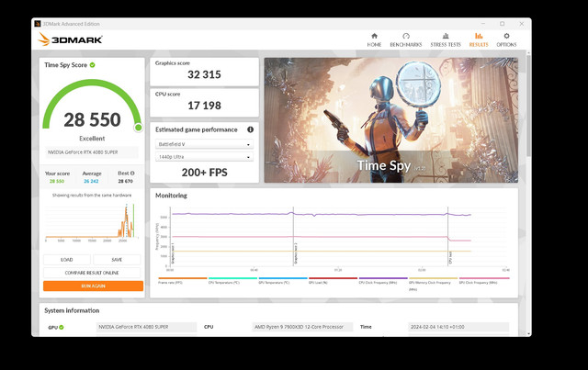
Task: Open the Stress Tests icon
Action: 446,36
